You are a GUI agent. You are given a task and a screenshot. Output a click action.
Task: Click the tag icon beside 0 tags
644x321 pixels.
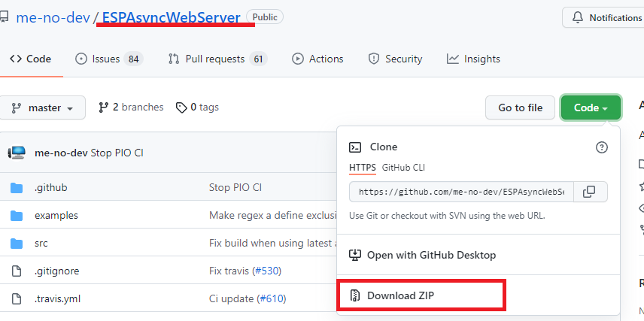[x=181, y=108]
